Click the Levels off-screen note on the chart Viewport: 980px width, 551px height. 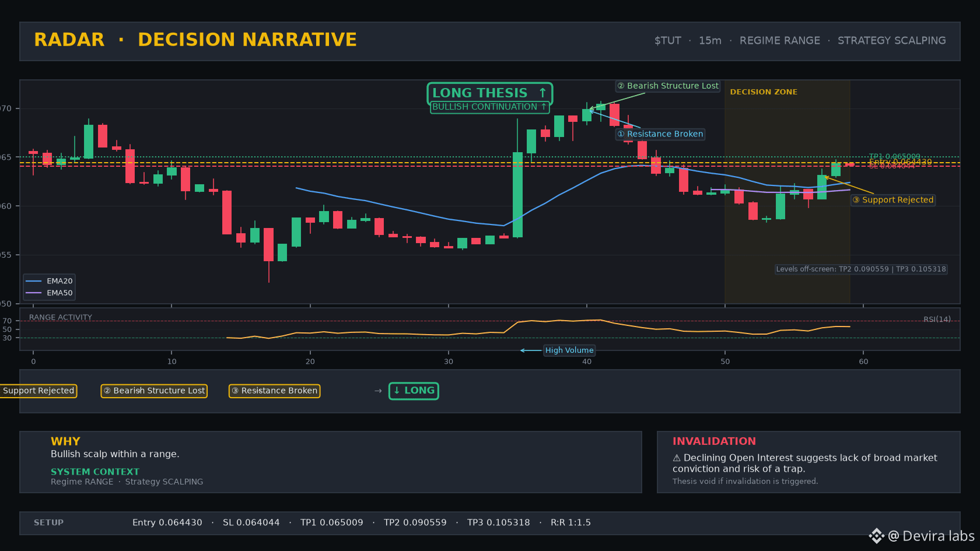pos(861,269)
